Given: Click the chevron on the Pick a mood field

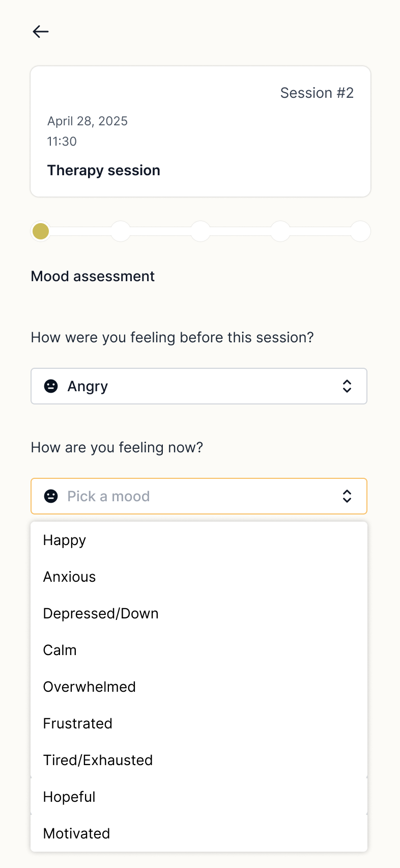Looking at the screenshot, I should pyautogui.click(x=347, y=496).
